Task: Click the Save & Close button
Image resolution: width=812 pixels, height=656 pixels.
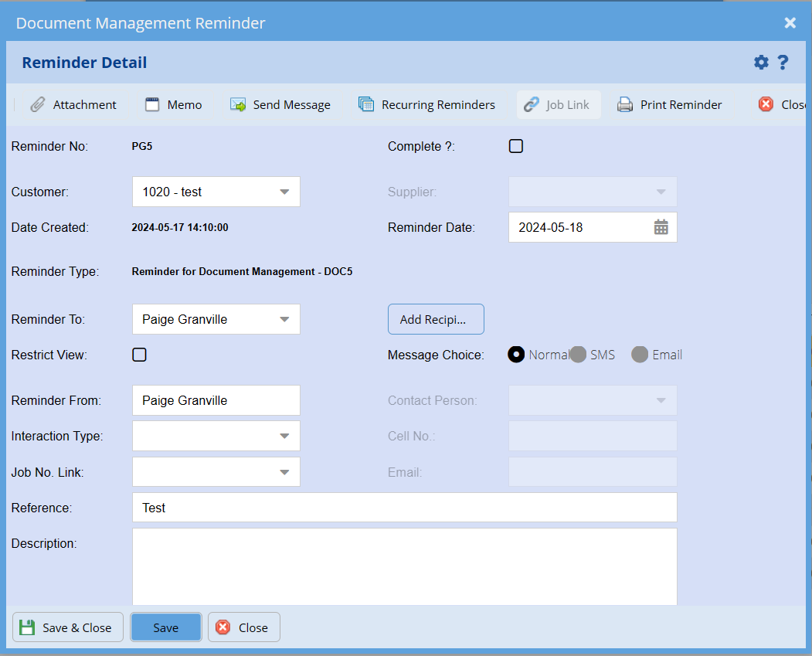Action: tap(66, 627)
